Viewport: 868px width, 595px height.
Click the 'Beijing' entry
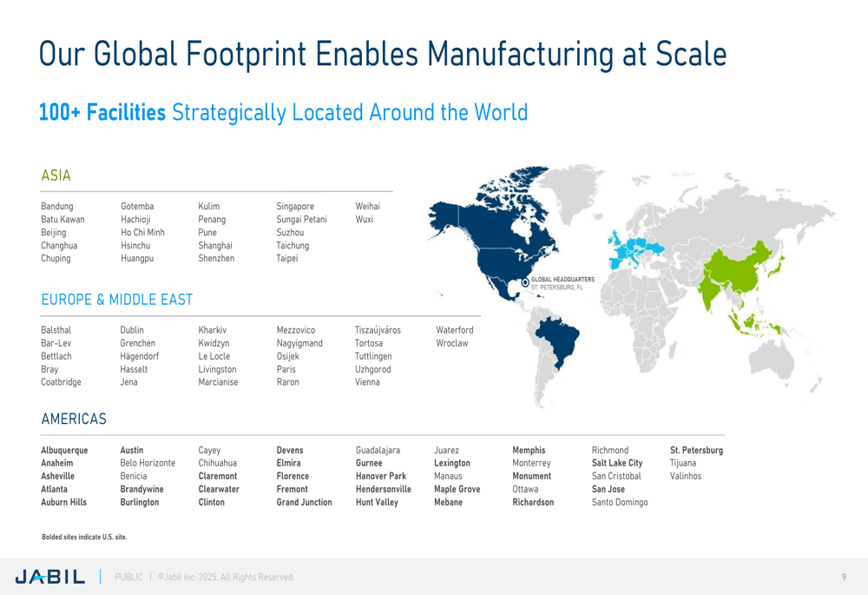coord(53,233)
